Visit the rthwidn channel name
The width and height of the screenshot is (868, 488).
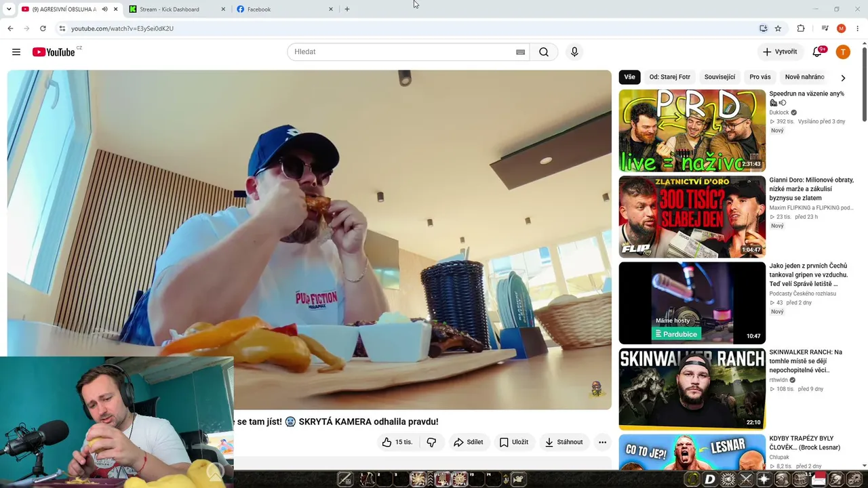778,380
